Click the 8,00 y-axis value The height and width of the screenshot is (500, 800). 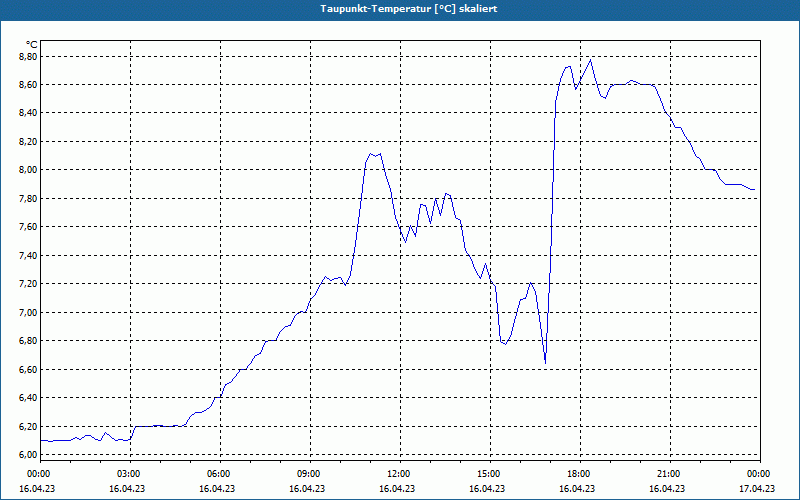click(28, 170)
